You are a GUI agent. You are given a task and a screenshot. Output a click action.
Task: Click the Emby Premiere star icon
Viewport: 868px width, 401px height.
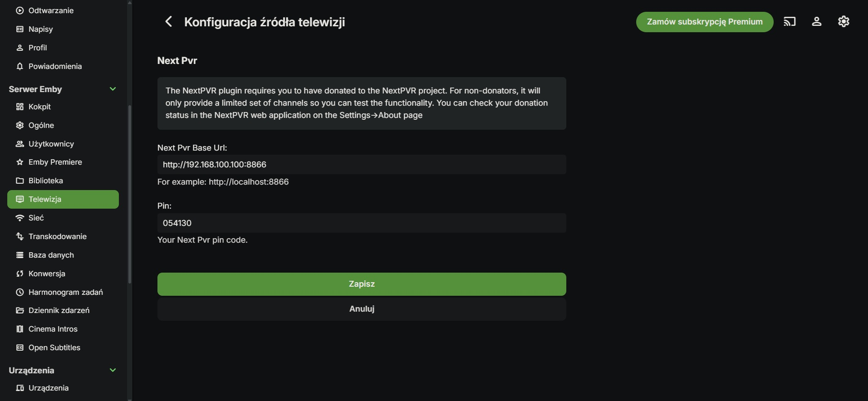tap(20, 162)
